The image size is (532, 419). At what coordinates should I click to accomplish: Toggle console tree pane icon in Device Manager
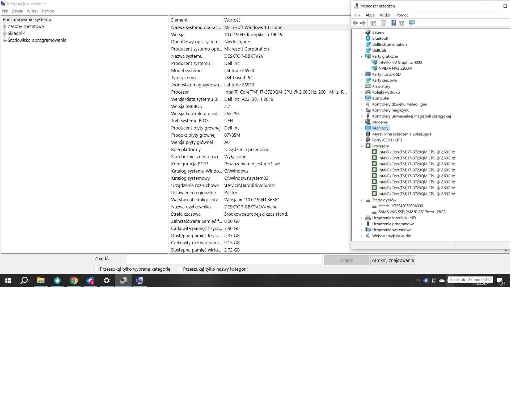click(373, 23)
